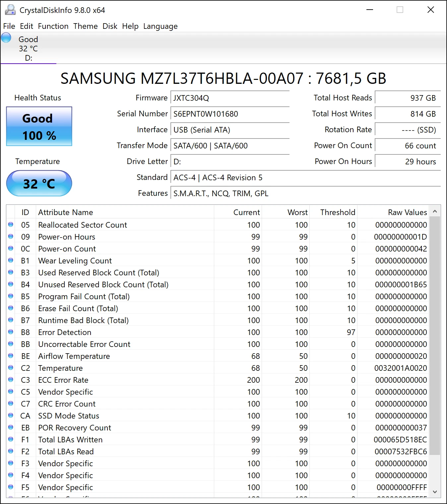Click the Attribute Name column header
The width and height of the screenshot is (447, 504).
pos(125,212)
